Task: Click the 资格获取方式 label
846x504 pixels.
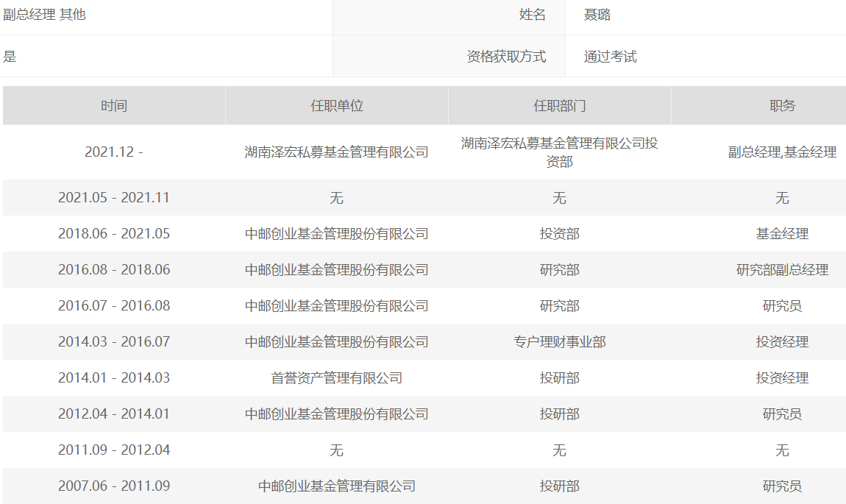Action: pyautogui.click(x=506, y=56)
